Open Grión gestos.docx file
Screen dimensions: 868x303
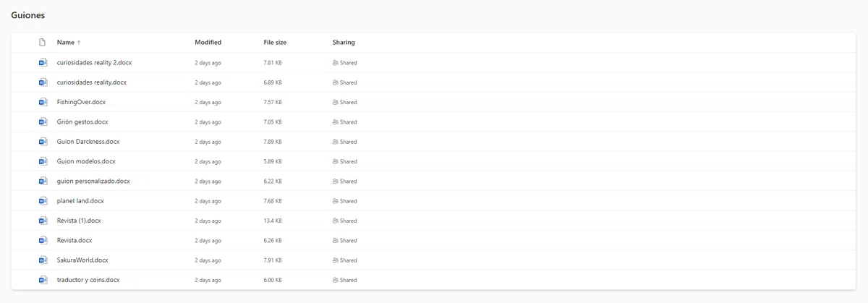(x=82, y=122)
